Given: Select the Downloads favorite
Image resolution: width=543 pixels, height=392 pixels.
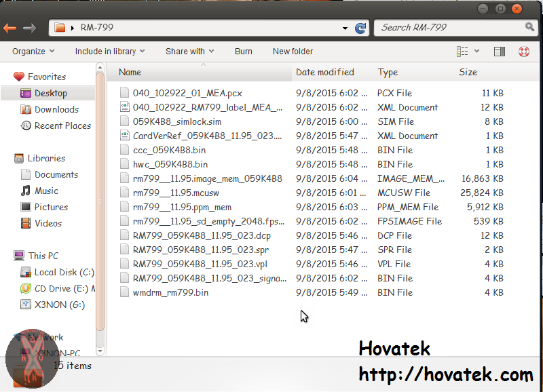Looking at the screenshot, I should (56, 109).
